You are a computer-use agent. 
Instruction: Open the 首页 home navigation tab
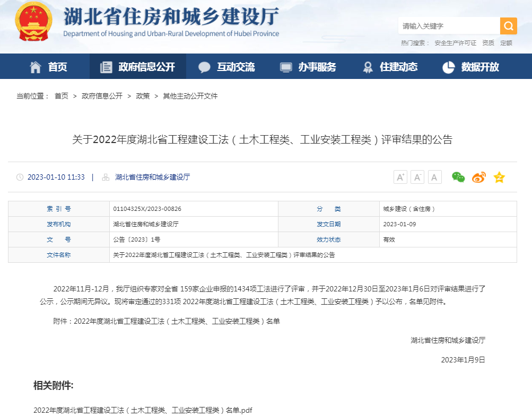(x=49, y=67)
